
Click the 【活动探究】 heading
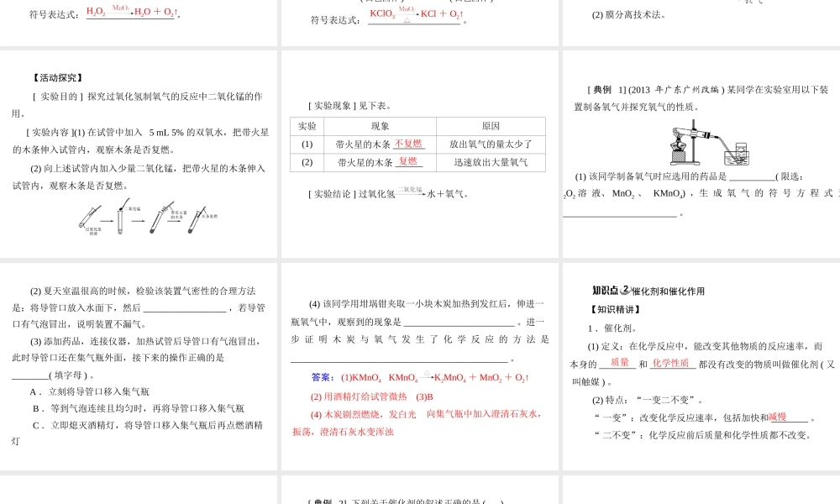tap(58, 78)
